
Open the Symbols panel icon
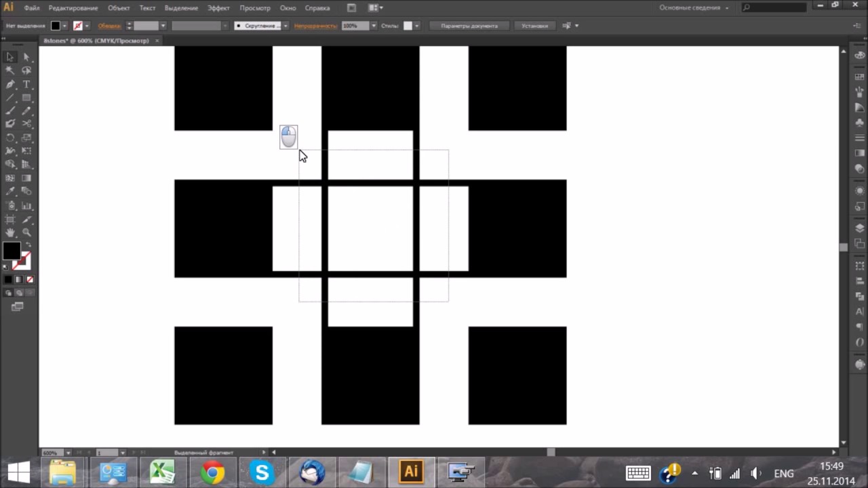pos(860,123)
